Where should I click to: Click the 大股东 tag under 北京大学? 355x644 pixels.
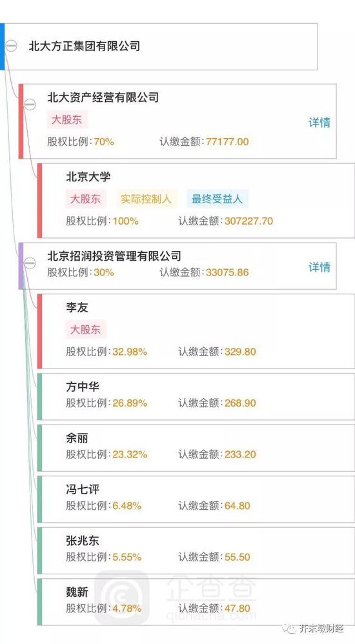click(x=85, y=199)
